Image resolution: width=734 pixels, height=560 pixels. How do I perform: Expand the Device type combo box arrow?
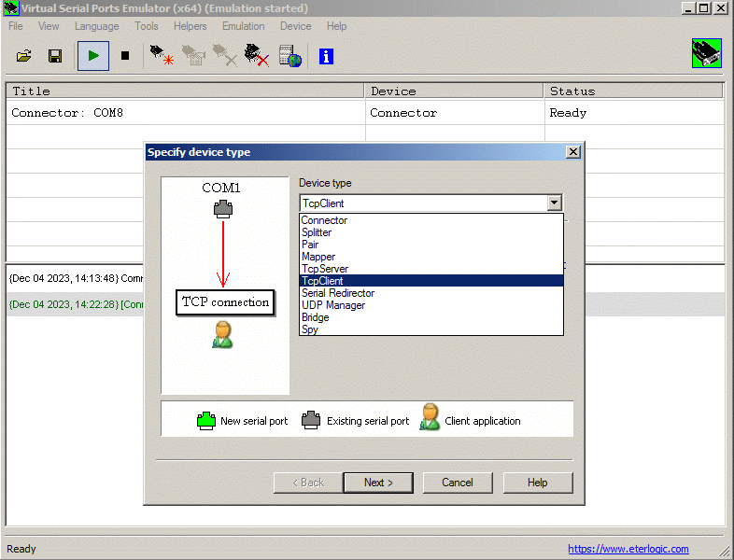(x=554, y=203)
